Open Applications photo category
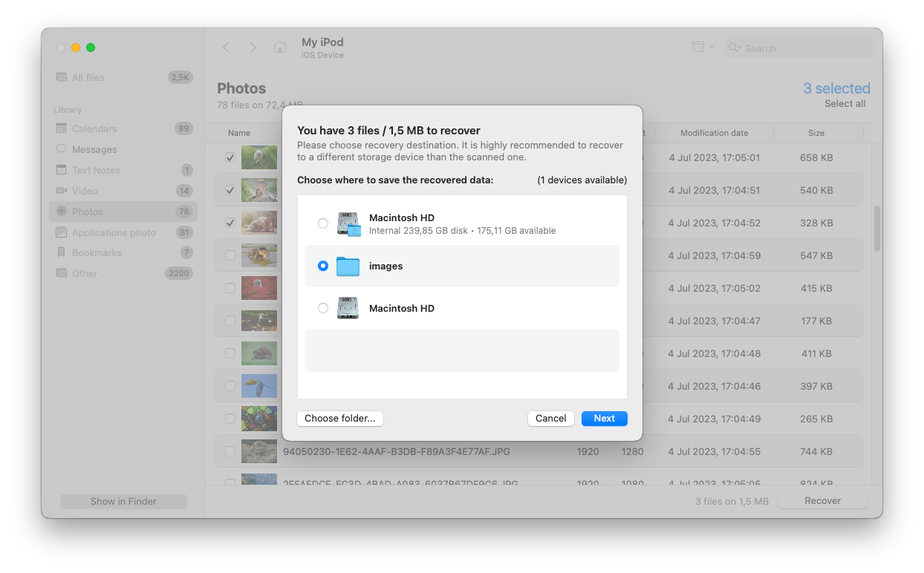This screenshot has height=573, width=924. coord(123,232)
